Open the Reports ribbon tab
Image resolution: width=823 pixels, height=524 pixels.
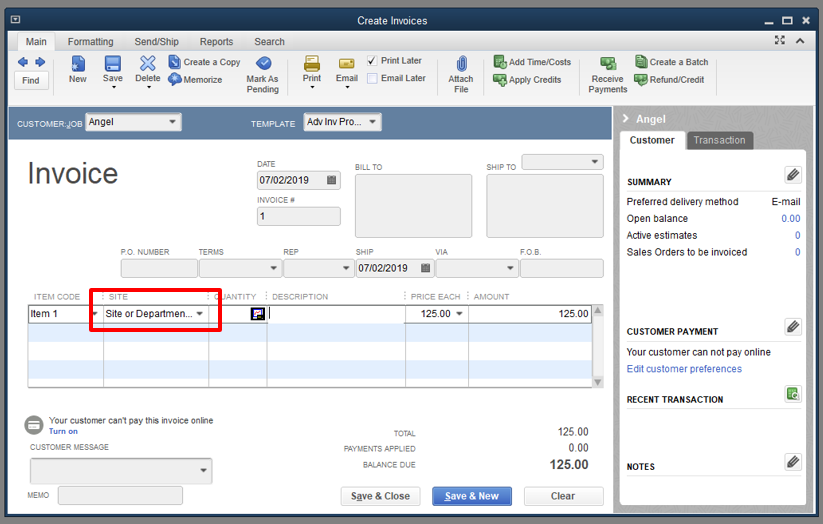click(216, 41)
